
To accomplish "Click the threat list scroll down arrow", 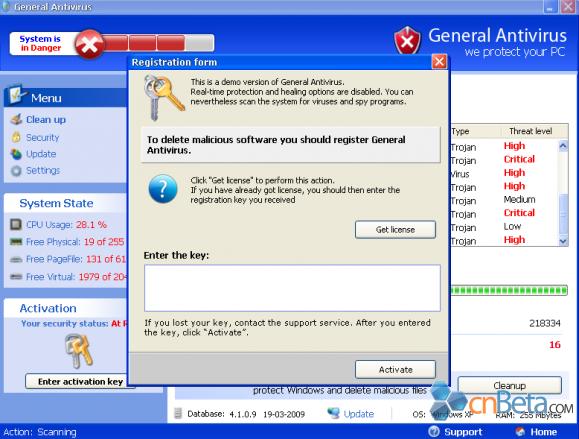I will [x=563, y=241].
